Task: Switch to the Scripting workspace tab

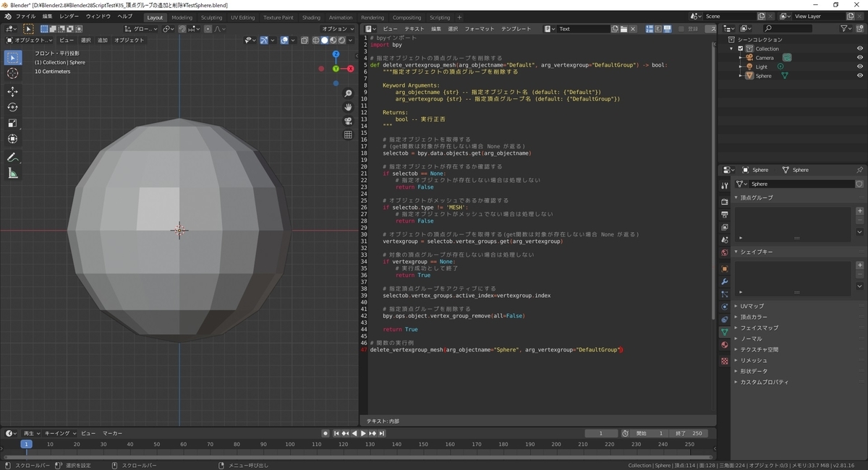Action: pyautogui.click(x=439, y=17)
